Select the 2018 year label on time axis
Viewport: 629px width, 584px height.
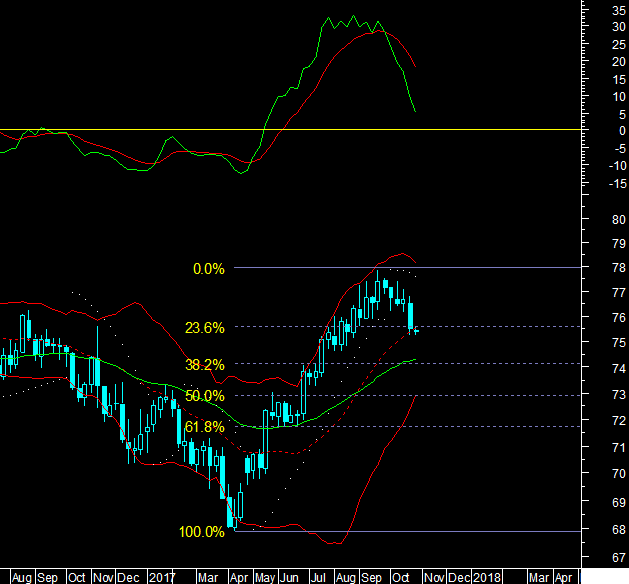click(487, 578)
